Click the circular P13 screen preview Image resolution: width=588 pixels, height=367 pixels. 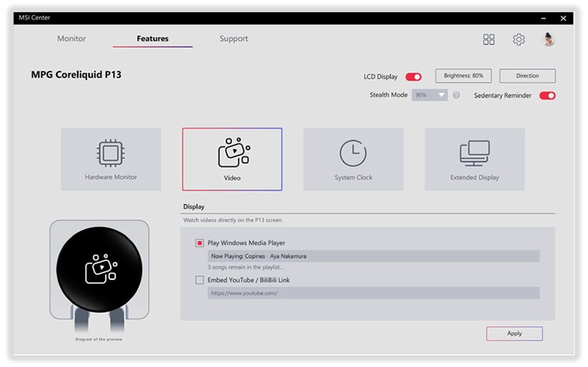pyautogui.click(x=99, y=267)
